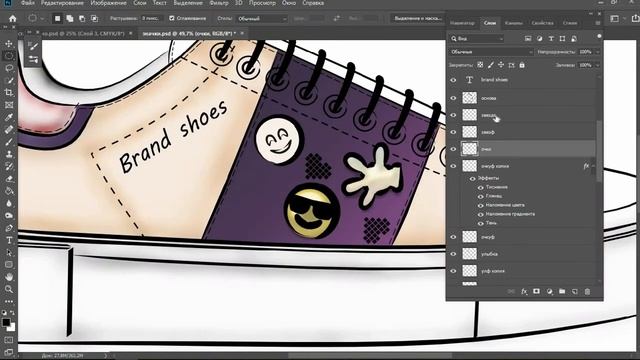This screenshot has height=360, width=640.
Task: Add a layer style via fx button
Action: click(524, 291)
